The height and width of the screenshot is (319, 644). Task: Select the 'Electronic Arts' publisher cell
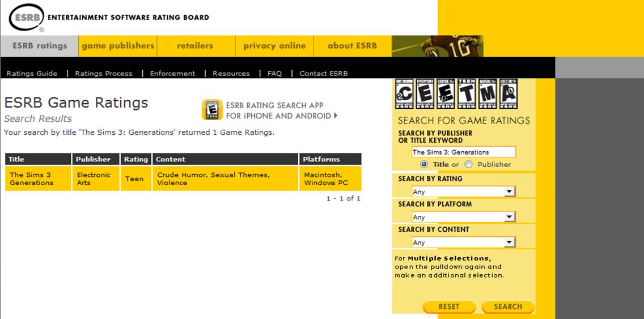click(x=96, y=178)
